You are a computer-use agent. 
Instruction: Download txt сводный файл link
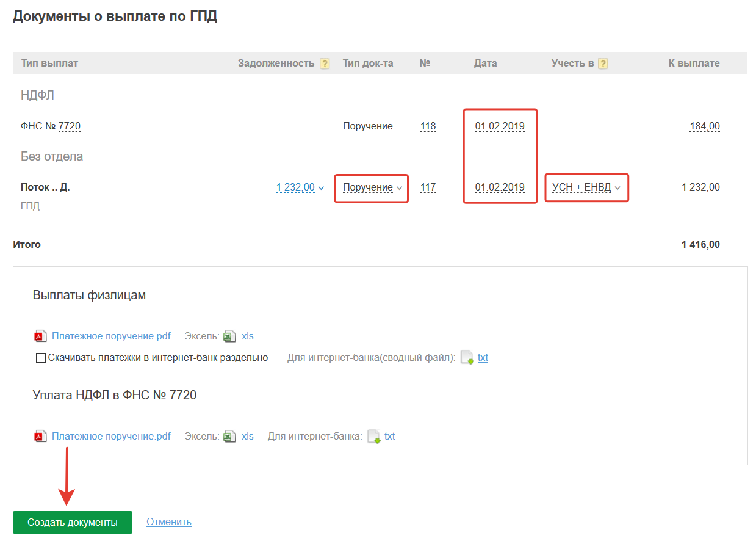(483, 358)
